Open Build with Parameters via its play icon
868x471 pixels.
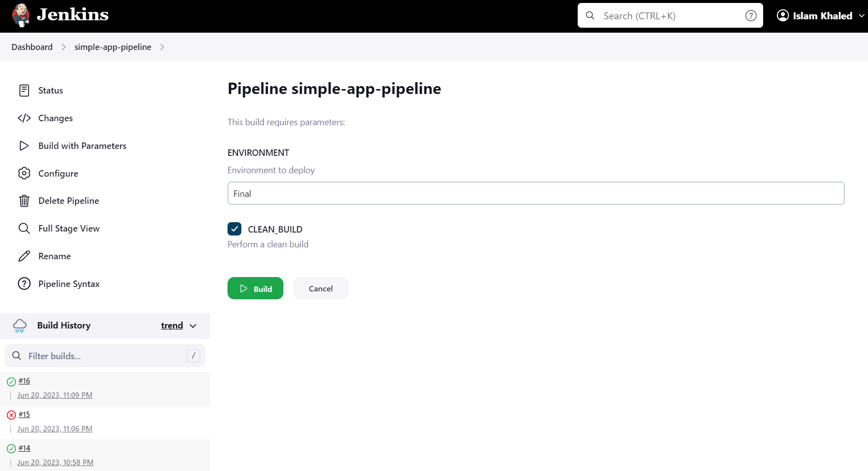point(24,145)
